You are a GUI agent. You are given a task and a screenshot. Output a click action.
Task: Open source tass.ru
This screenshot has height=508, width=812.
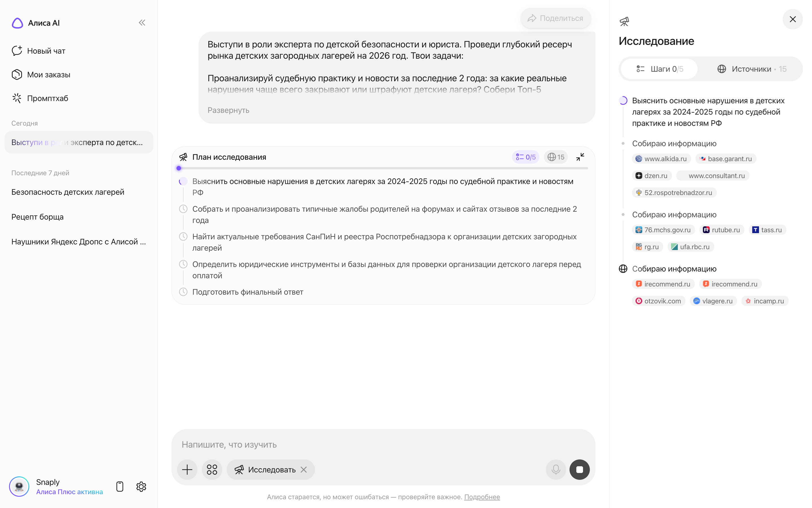pos(767,230)
